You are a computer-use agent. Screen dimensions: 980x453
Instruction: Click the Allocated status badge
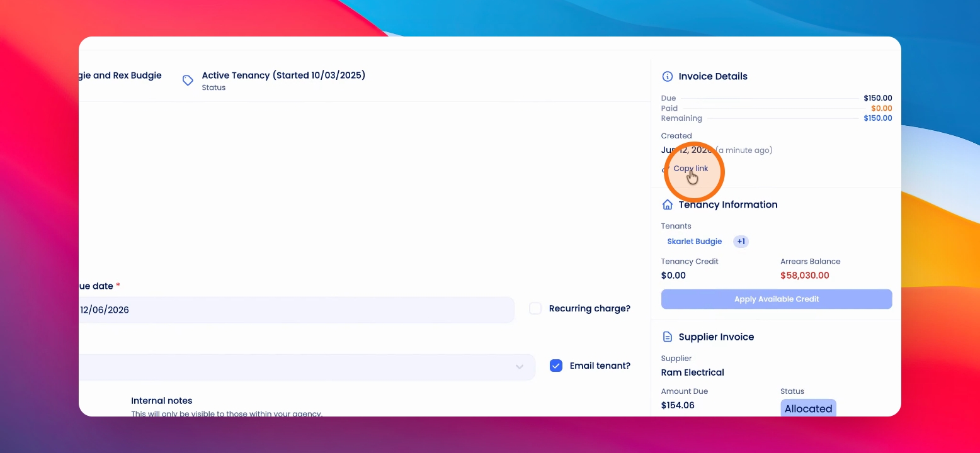click(x=808, y=408)
